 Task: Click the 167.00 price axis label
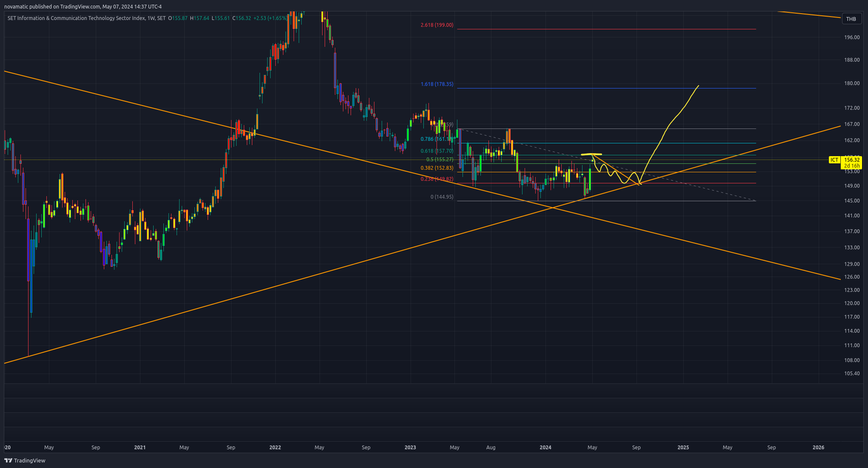pos(852,124)
